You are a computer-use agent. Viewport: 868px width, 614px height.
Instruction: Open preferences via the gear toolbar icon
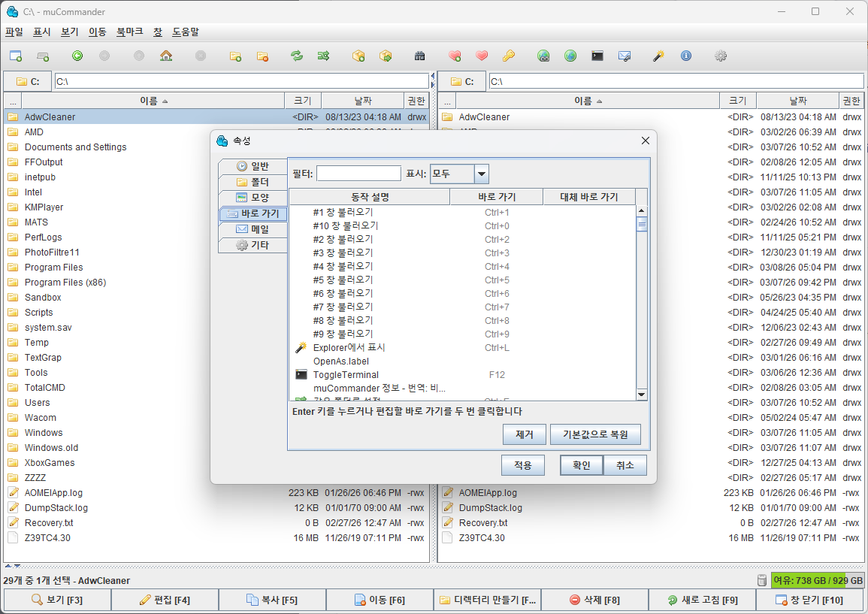click(x=721, y=56)
